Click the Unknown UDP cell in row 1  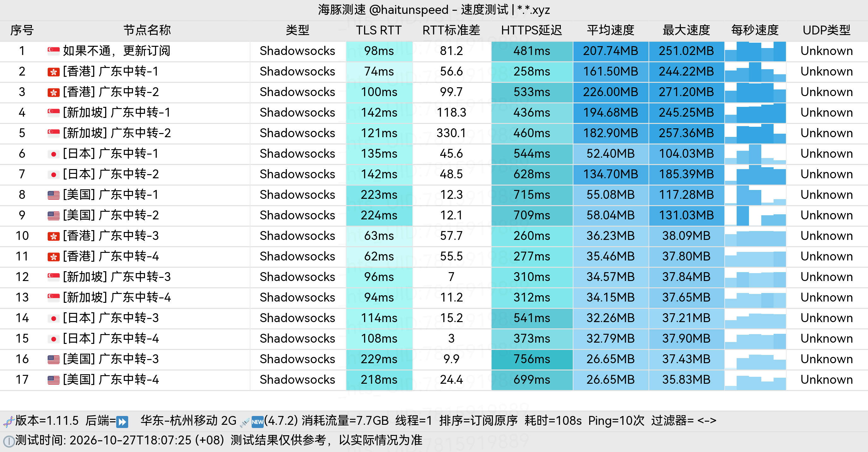(x=827, y=51)
